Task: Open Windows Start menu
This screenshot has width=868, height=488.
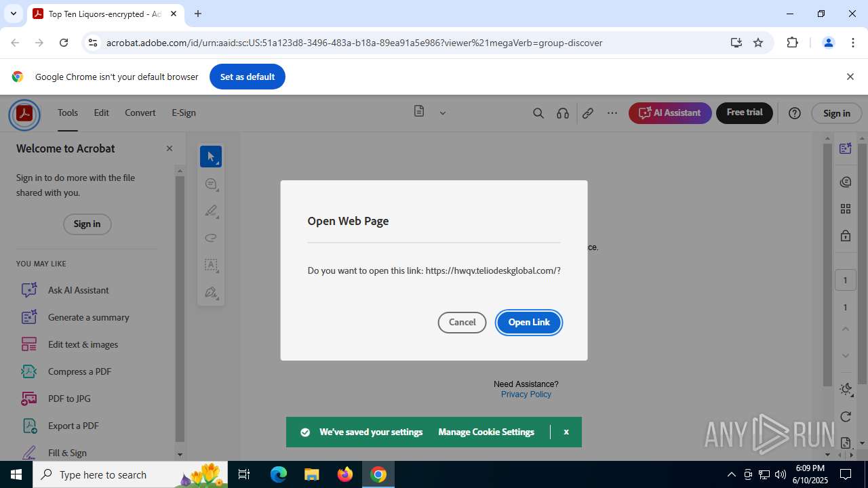Action: coord(16,474)
